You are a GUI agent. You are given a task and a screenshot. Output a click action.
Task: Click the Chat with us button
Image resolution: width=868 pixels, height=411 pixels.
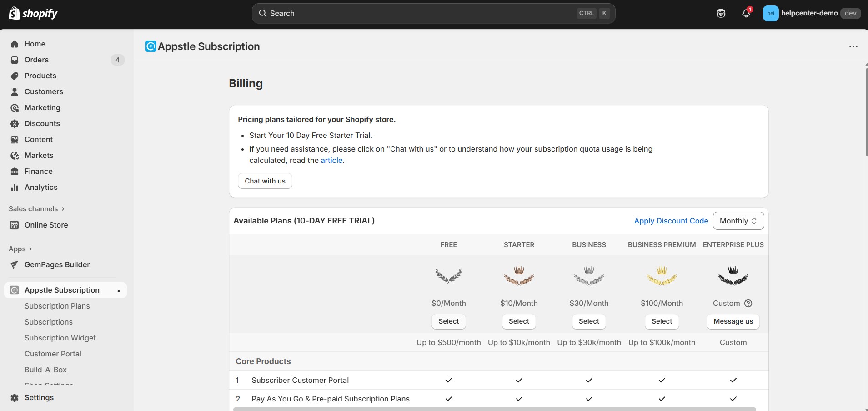(265, 181)
